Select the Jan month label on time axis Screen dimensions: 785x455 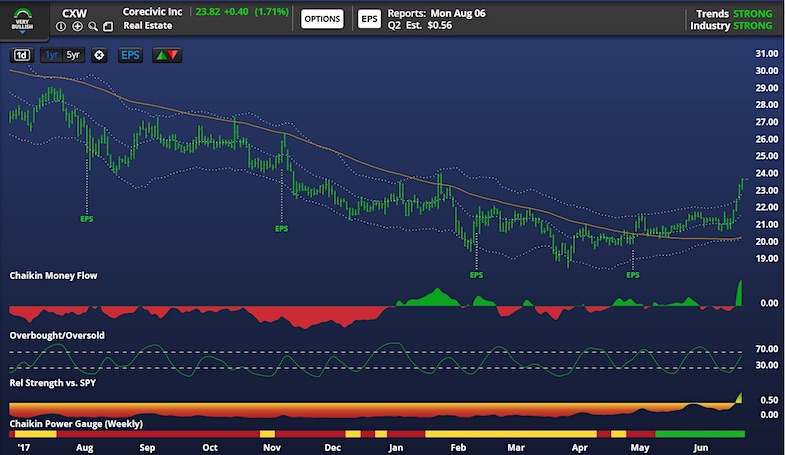tap(396, 447)
